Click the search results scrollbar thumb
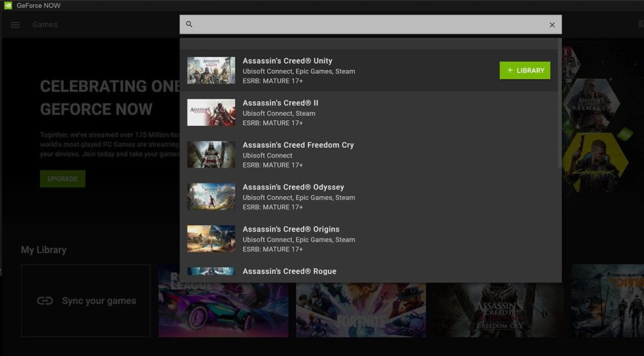Image resolution: width=644 pixels, height=356 pixels. point(559,103)
